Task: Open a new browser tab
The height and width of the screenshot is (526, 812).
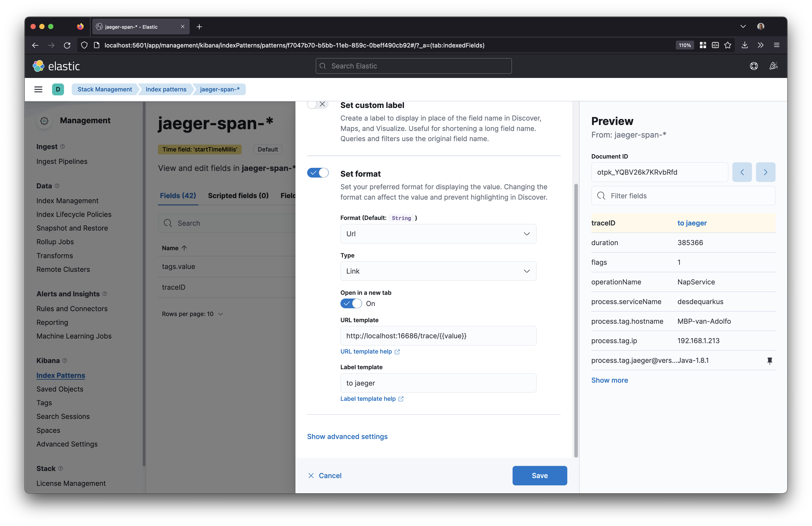Action: 199,27
